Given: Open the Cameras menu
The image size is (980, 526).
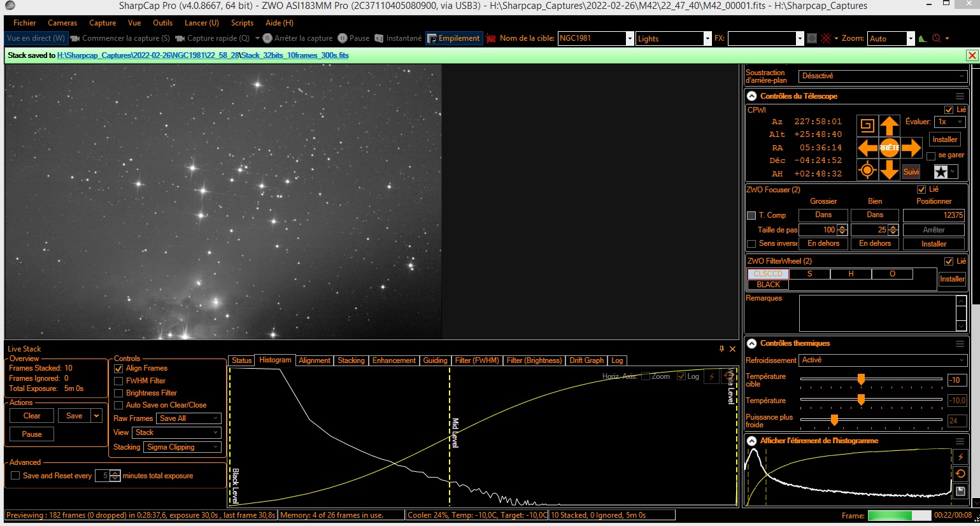Looking at the screenshot, I should [x=62, y=23].
